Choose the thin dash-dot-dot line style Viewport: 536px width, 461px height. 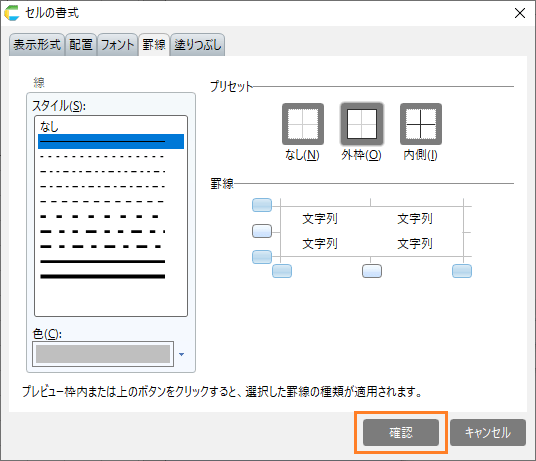point(111,172)
